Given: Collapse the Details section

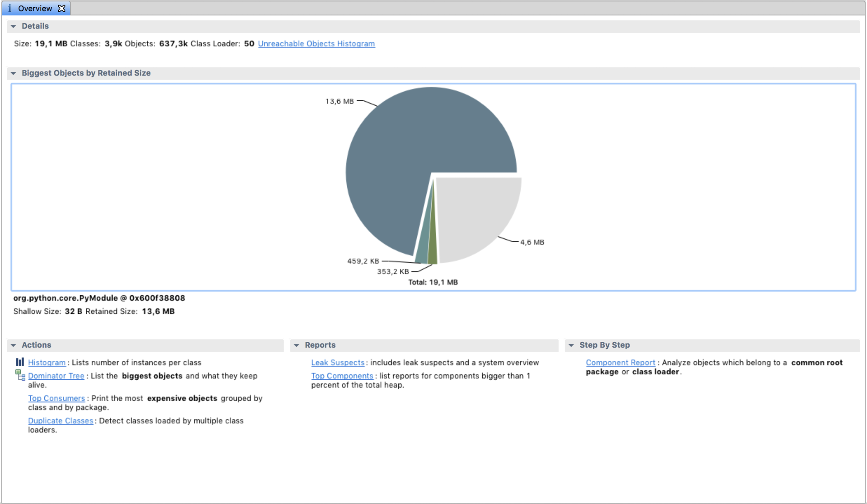Looking at the screenshot, I should click(14, 26).
